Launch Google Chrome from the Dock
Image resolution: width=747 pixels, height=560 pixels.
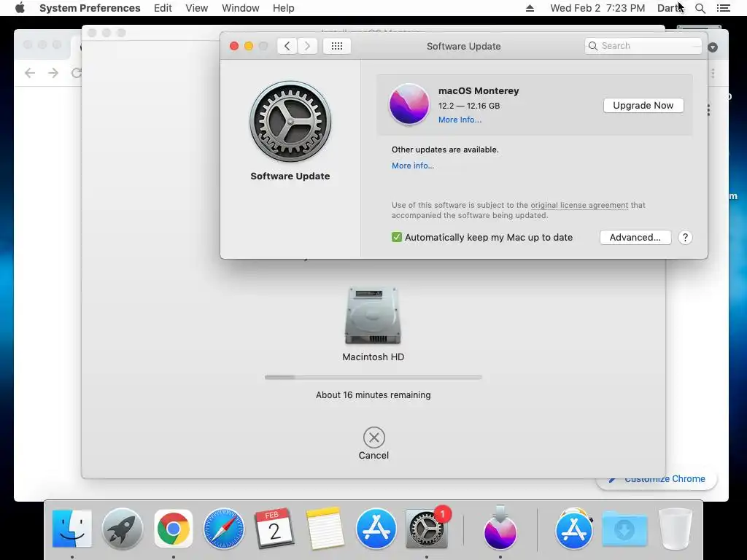174,529
